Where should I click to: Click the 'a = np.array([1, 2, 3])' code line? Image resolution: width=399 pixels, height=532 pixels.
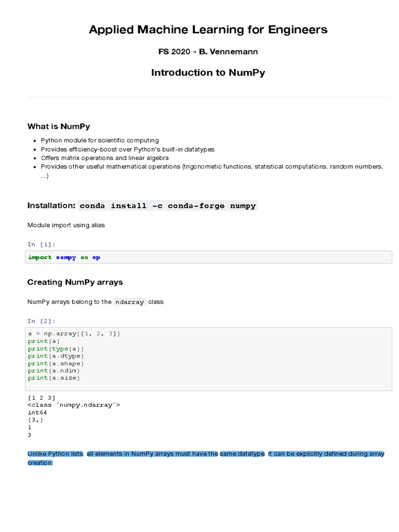[74, 334]
